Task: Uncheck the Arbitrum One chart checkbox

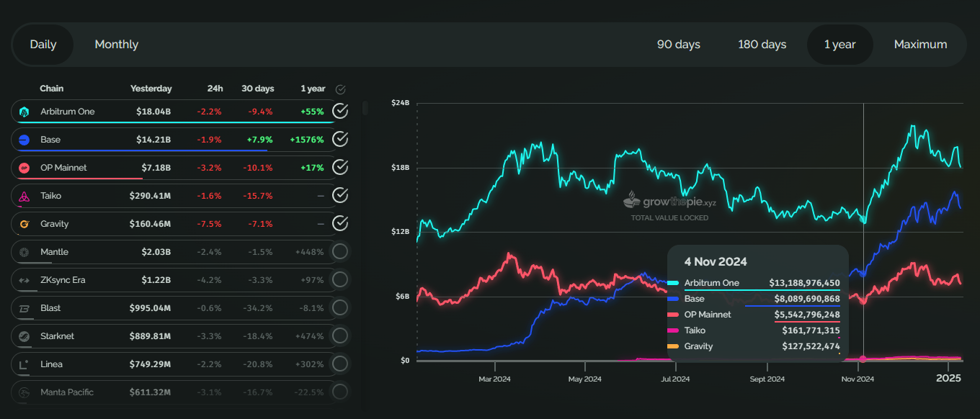Action: tap(340, 111)
